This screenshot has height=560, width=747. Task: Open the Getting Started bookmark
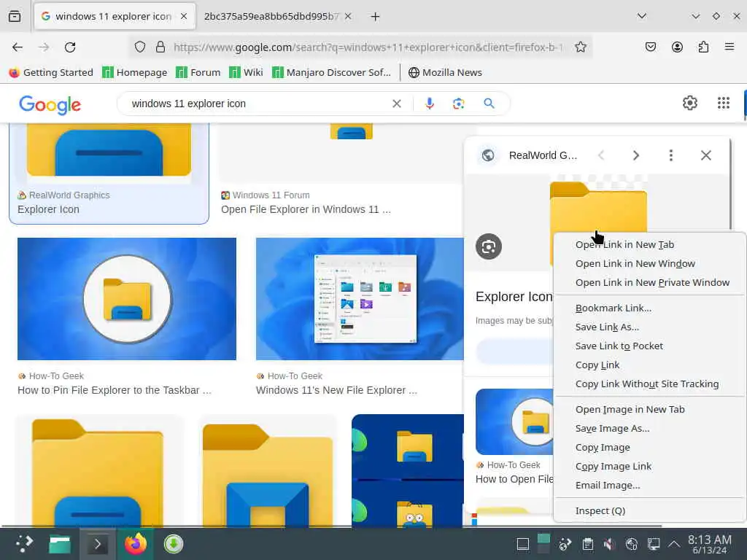tap(51, 72)
